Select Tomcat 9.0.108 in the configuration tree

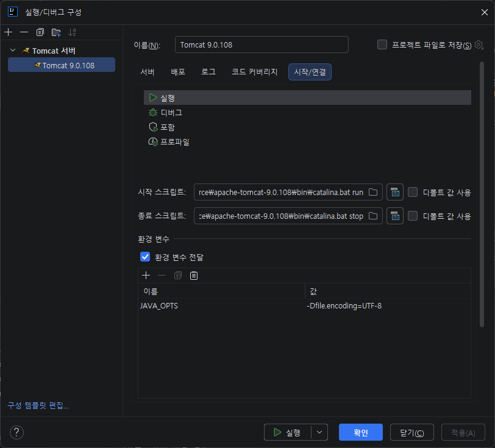pos(62,65)
